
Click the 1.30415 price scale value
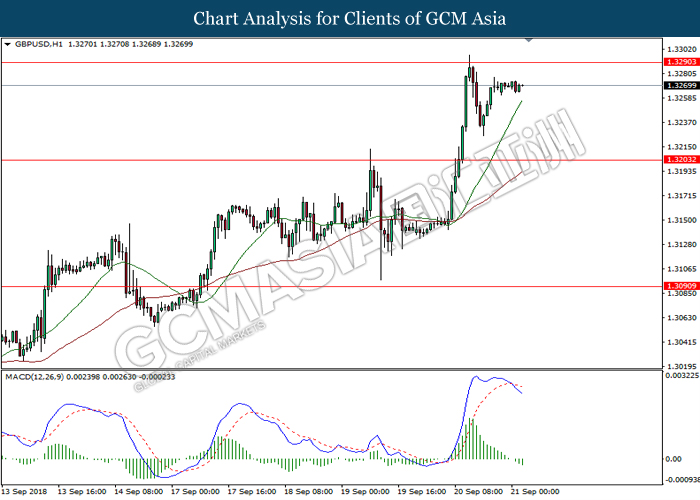click(x=681, y=342)
